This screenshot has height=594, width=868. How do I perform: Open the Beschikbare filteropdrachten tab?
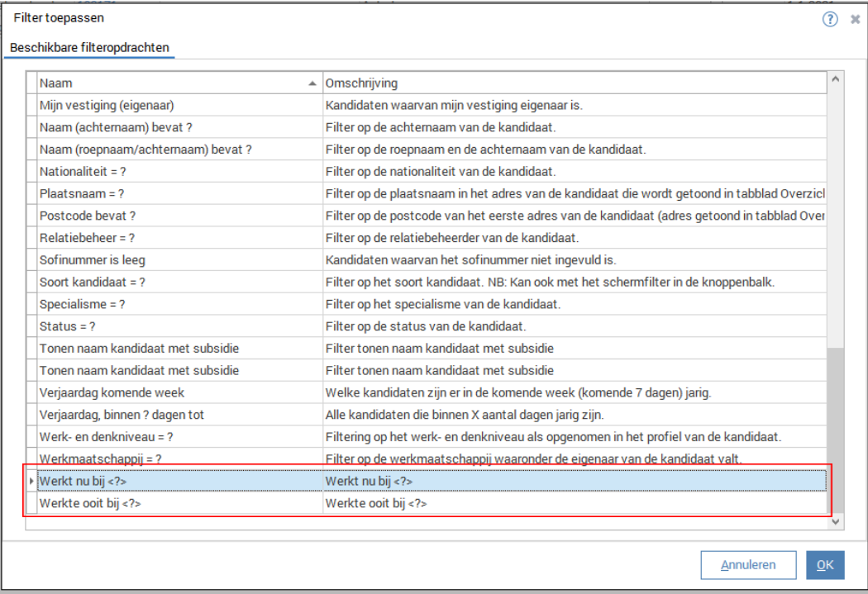point(89,48)
